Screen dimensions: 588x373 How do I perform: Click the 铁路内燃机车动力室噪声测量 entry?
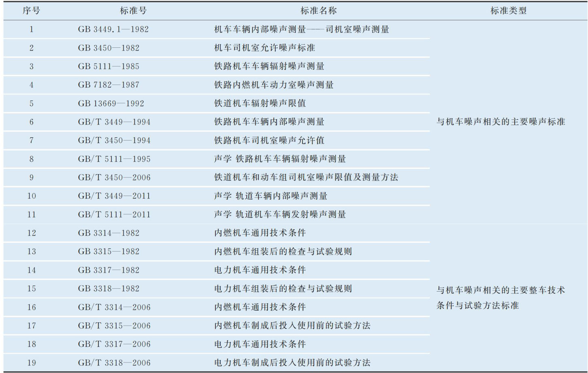click(x=274, y=85)
